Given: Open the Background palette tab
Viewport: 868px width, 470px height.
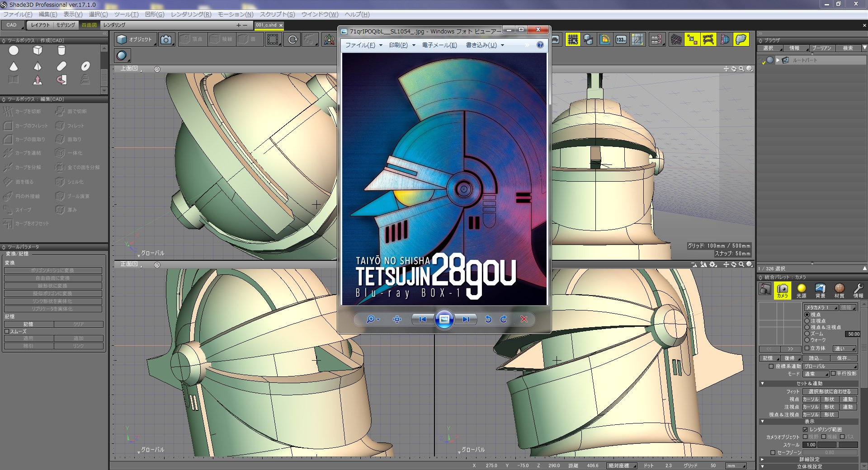Looking at the screenshot, I should point(820,290).
